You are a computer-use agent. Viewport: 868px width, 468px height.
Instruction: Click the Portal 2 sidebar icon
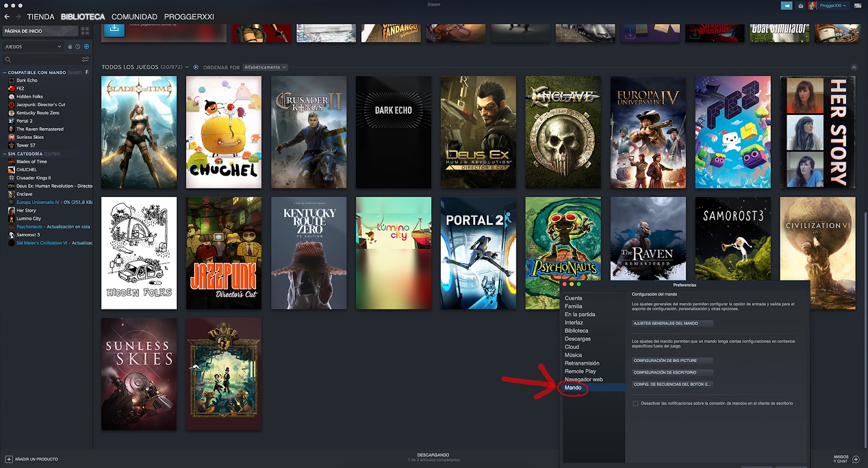(11, 121)
